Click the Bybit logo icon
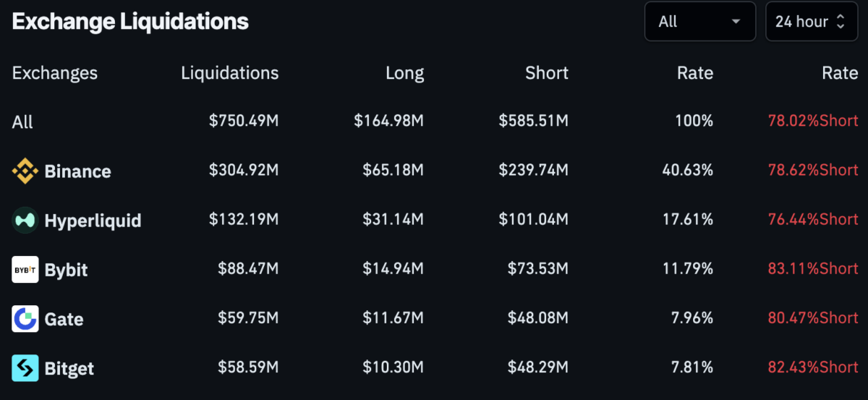Image resolution: width=868 pixels, height=400 pixels. pos(25,270)
